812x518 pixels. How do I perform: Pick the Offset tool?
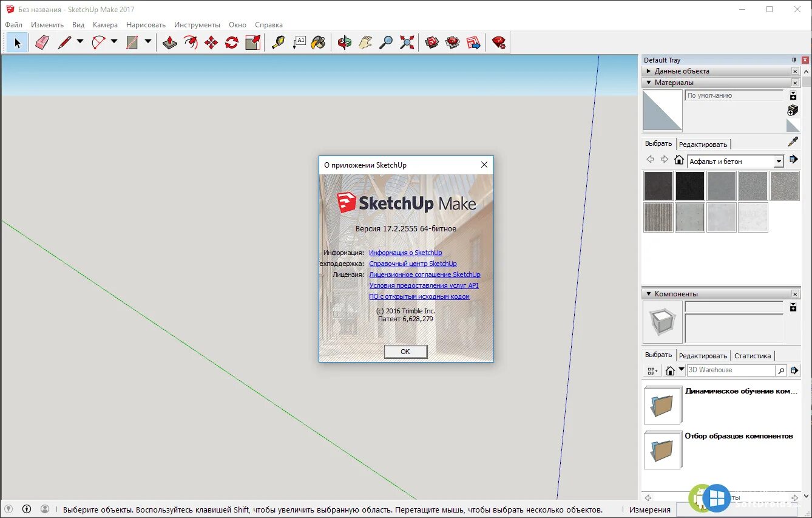pos(191,43)
